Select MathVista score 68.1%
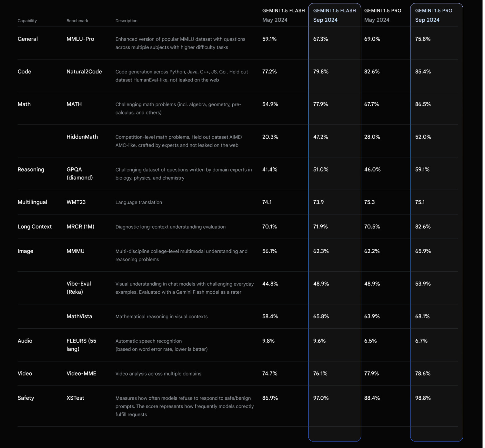Image resolution: width=485 pixels, height=448 pixels. pos(422,317)
